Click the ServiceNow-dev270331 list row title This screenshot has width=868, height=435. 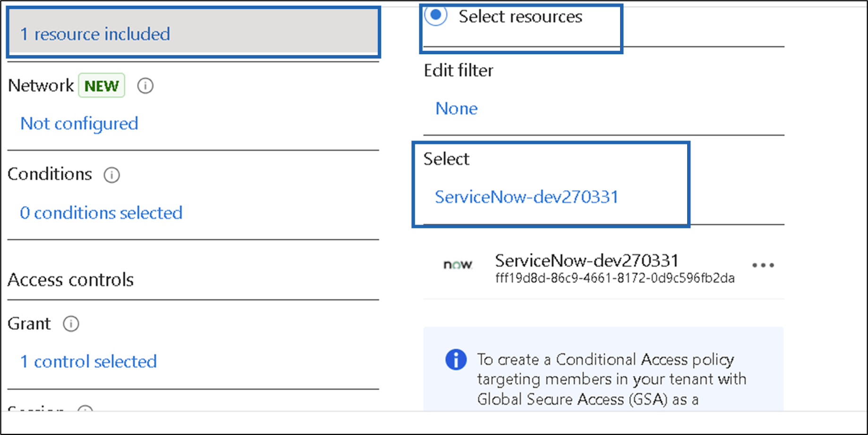click(x=587, y=260)
